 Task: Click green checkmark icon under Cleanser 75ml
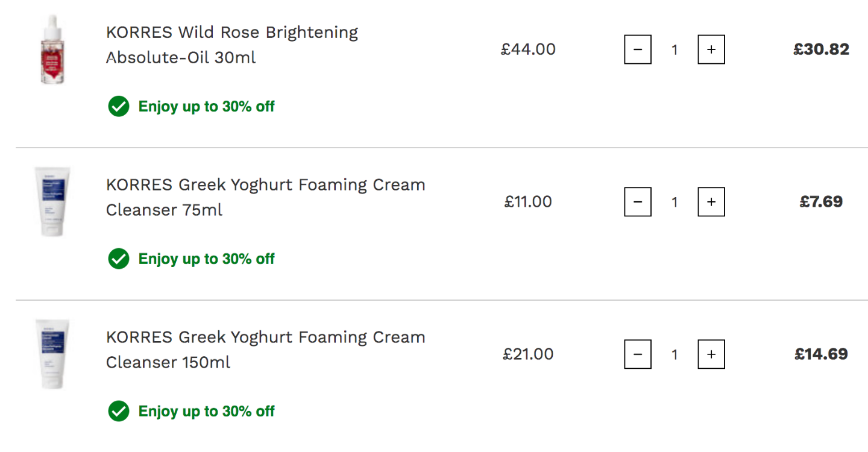click(x=119, y=259)
